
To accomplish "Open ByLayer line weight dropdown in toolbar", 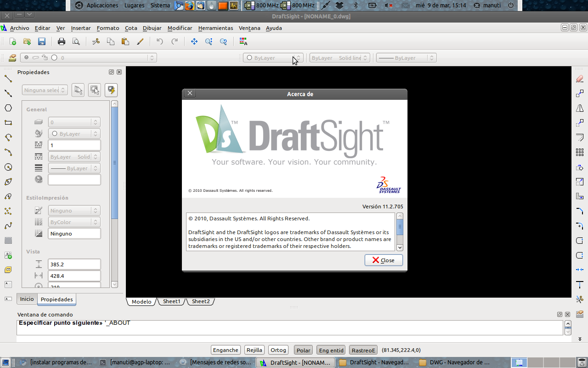I will click(406, 58).
